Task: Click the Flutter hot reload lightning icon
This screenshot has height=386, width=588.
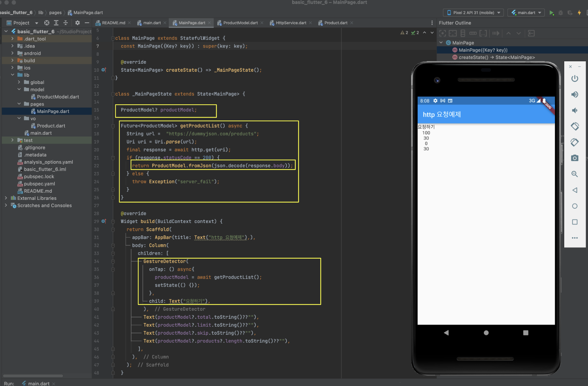Action: [x=579, y=13]
